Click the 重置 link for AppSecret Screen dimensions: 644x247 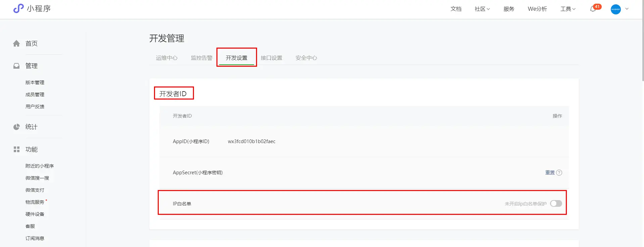[x=550, y=173]
